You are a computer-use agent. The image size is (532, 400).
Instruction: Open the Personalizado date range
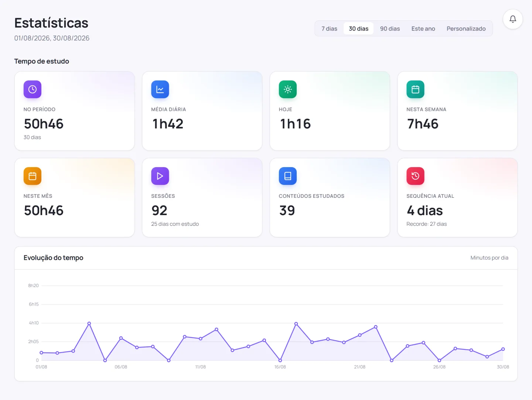(x=466, y=28)
